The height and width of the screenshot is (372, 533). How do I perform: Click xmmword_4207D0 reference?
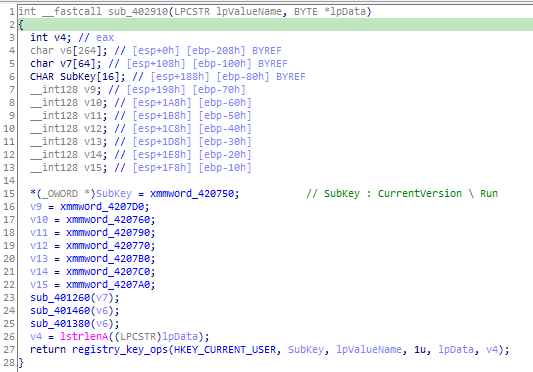(102, 206)
